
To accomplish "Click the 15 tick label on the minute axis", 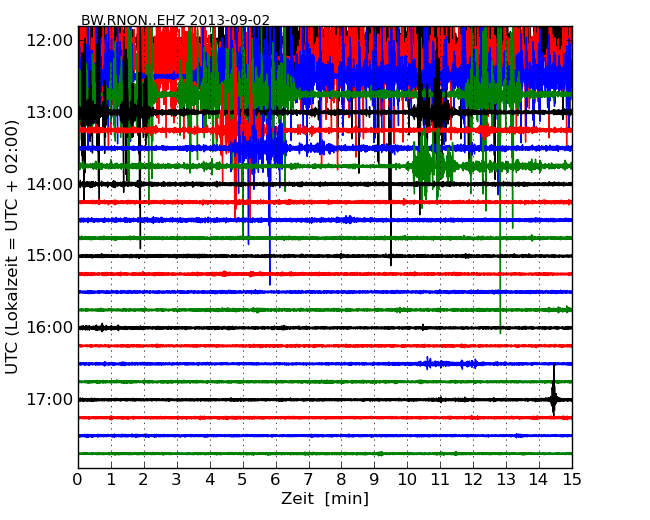I will [572, 480].
